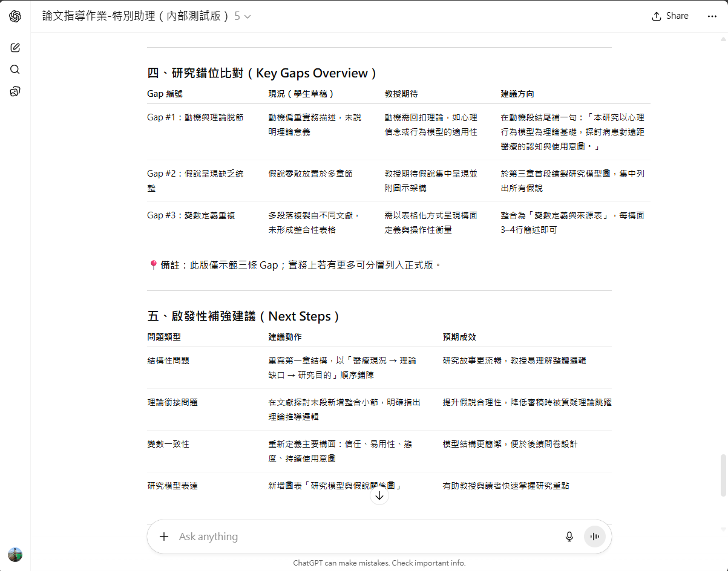Activate the microphone dictation icon
Image resolution: width=728 pixels, height=571 pixels.
569,537
